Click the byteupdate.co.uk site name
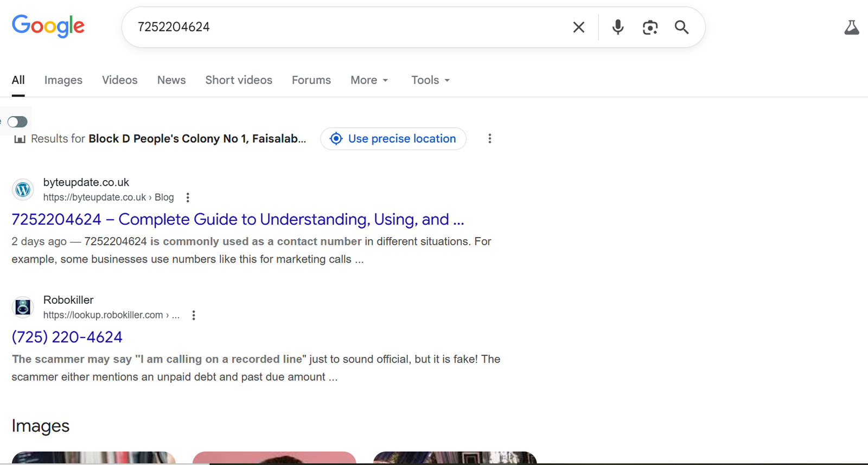The width and height of the screenshot is (868, 465). click(86, 182)
